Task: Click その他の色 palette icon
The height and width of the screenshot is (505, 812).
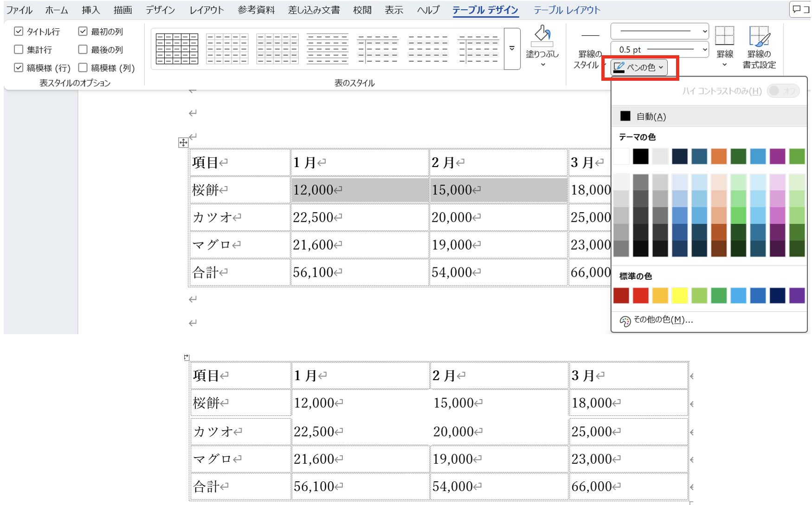Action: click(625, 321)
